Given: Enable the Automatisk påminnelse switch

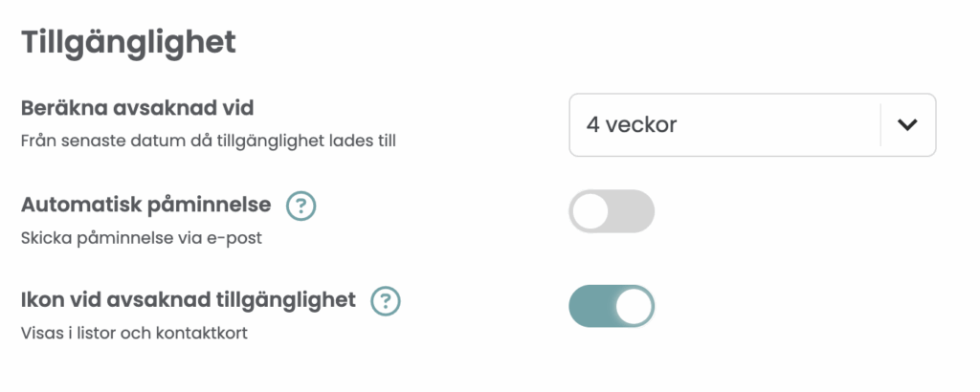Looking at the screenshot, I should pos(612,211).
